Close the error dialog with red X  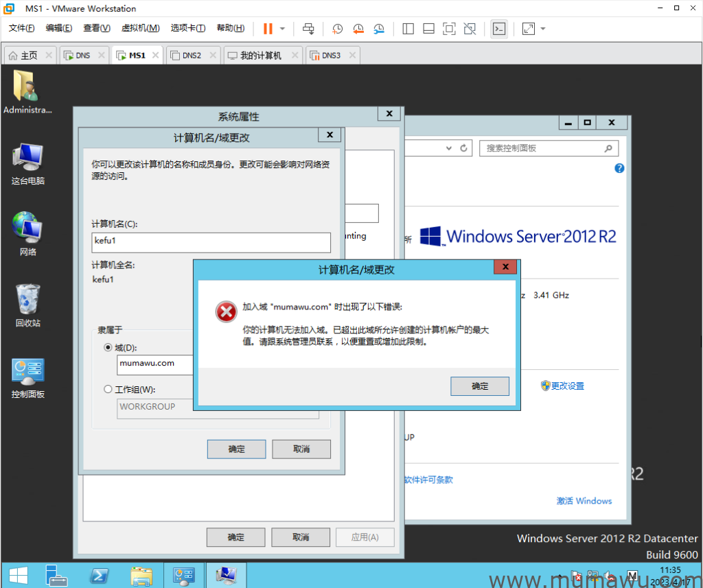click(505, 267)
